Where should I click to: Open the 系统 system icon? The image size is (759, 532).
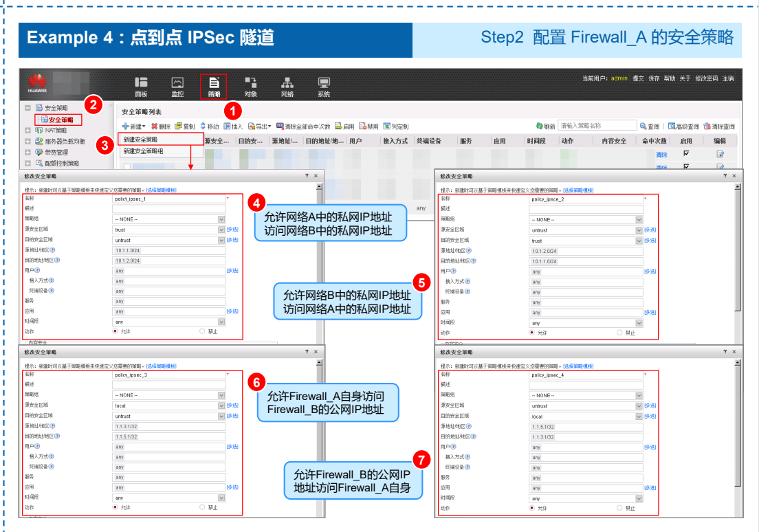(324, 86)
